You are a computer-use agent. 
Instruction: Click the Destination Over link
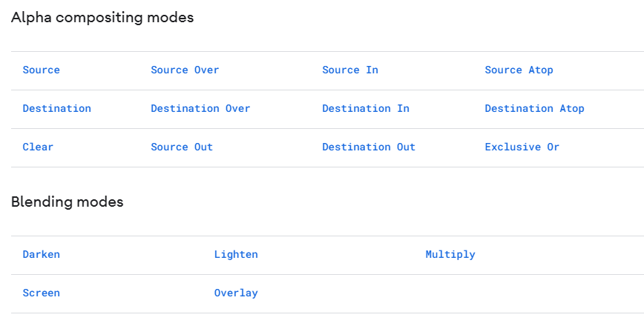click(200, 109)
